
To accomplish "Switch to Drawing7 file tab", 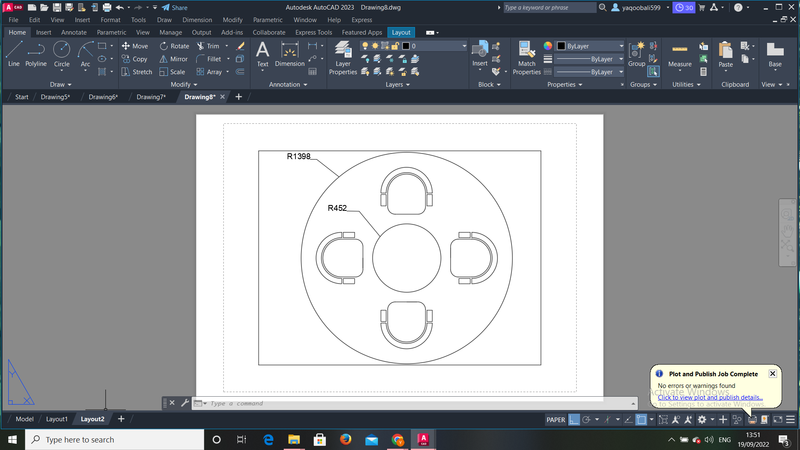I will pos(151,97).
